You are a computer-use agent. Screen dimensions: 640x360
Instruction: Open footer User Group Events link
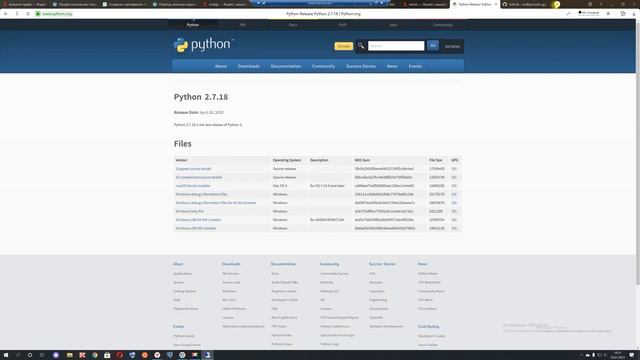coord(187,345)
